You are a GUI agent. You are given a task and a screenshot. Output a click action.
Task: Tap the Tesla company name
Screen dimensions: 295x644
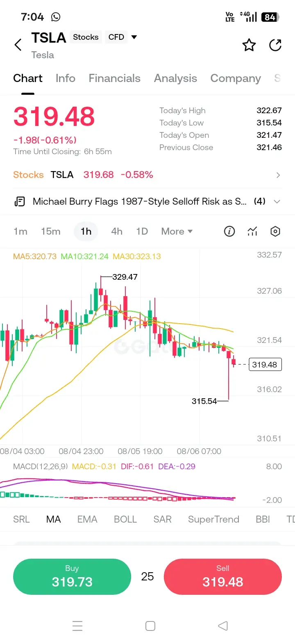(x=43, y=55)
